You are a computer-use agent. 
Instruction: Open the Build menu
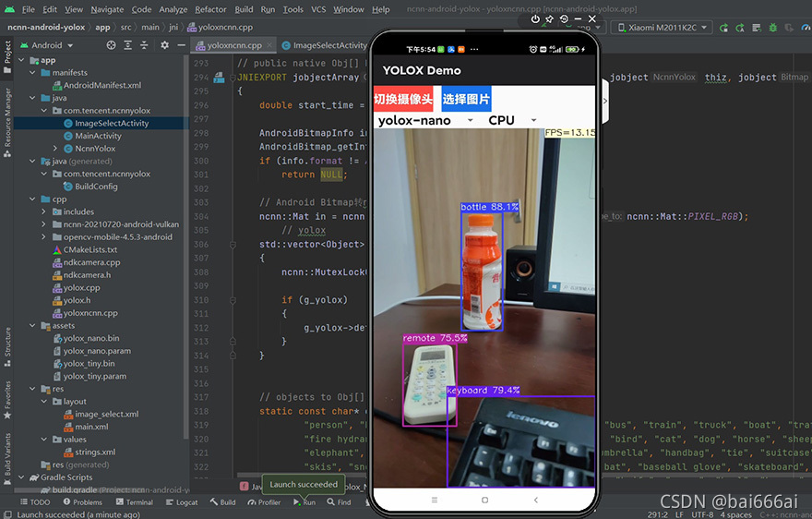tap(244, 9)
